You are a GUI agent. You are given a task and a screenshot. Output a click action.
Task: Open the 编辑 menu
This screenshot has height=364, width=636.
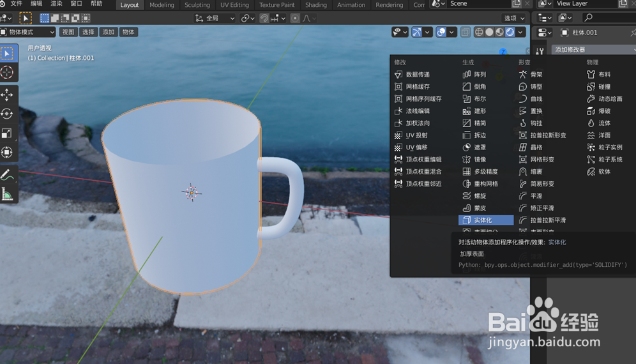coord(36,4)
